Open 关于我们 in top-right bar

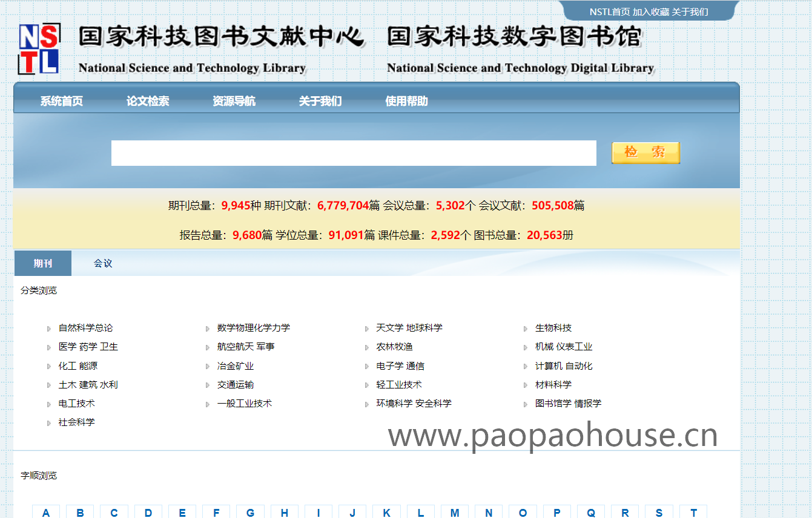click(690, 11)
